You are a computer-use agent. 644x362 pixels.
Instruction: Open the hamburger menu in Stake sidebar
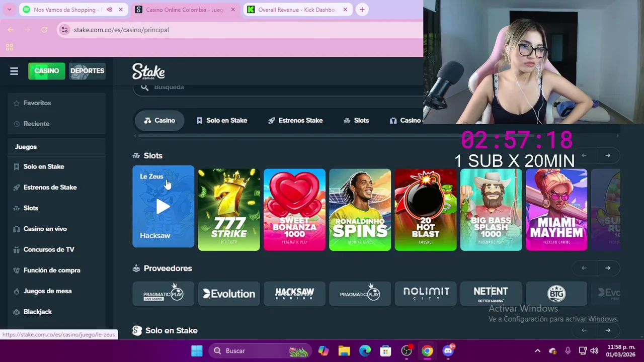point(14,71)
